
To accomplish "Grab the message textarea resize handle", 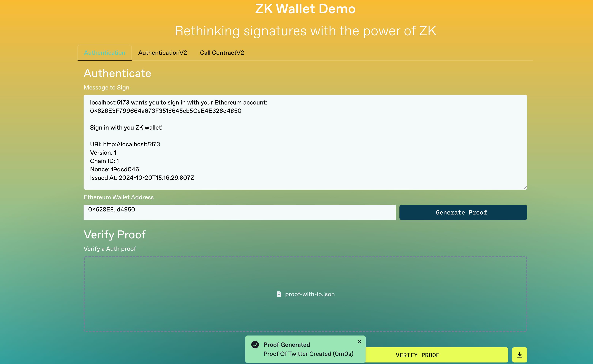I will [x=525, y=188].
